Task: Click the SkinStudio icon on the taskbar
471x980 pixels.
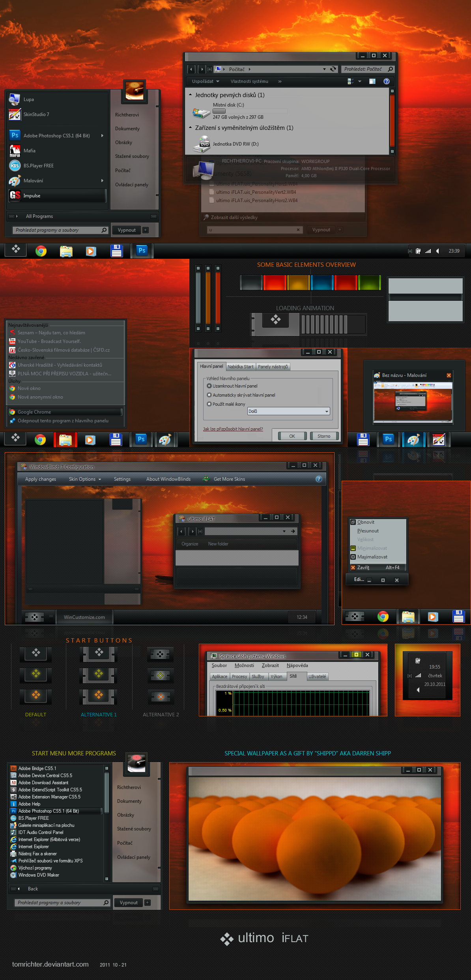Action: click(439, 440)
